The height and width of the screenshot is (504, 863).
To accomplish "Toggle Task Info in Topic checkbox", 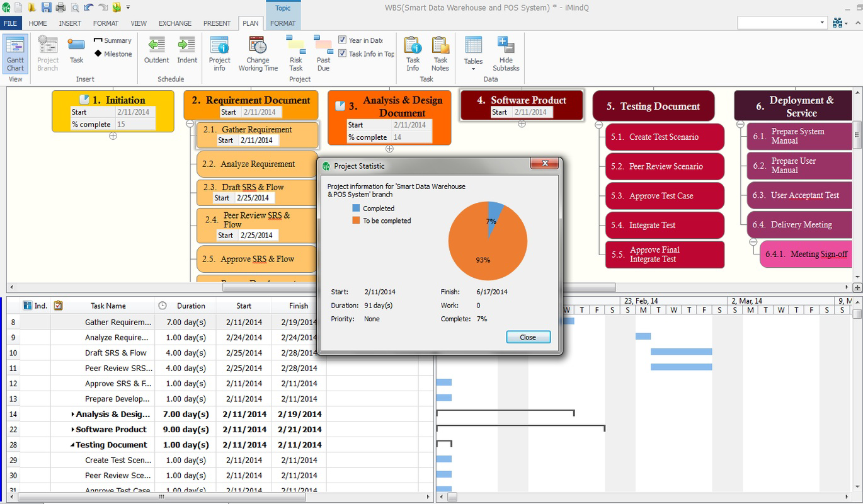I will pos(342,54).
